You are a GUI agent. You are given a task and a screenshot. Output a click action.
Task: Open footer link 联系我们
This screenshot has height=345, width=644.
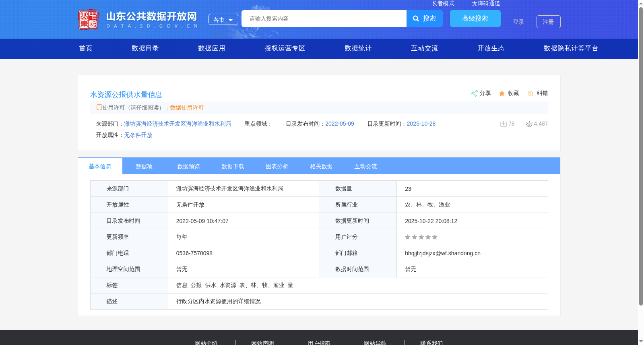tap(431, 343)
